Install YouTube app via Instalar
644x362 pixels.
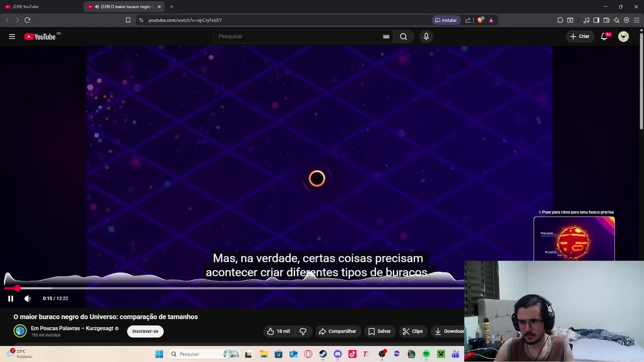pyautogui.click(x=445, y=20)
